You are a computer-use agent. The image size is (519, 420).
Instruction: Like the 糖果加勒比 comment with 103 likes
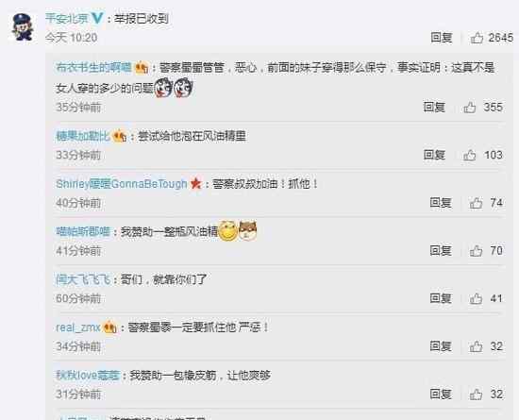pyautogui.click(x=470, y=155)
